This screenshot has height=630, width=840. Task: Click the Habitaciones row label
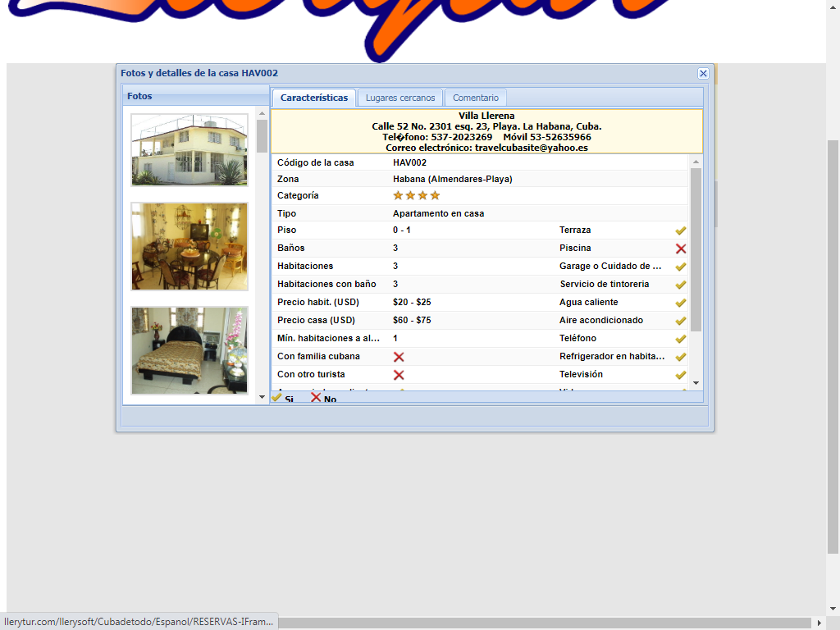pyautogui.click(x=305, y=267)
